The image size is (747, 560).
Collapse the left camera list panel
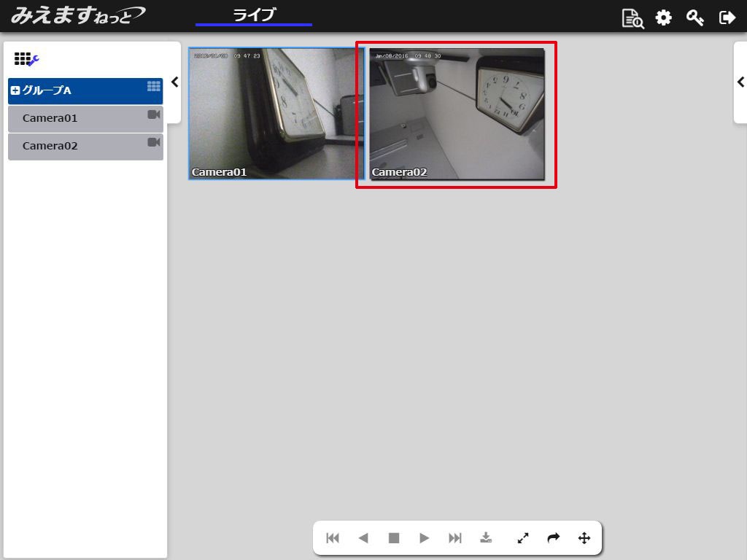pyautogui.click(x=174, y=82)
